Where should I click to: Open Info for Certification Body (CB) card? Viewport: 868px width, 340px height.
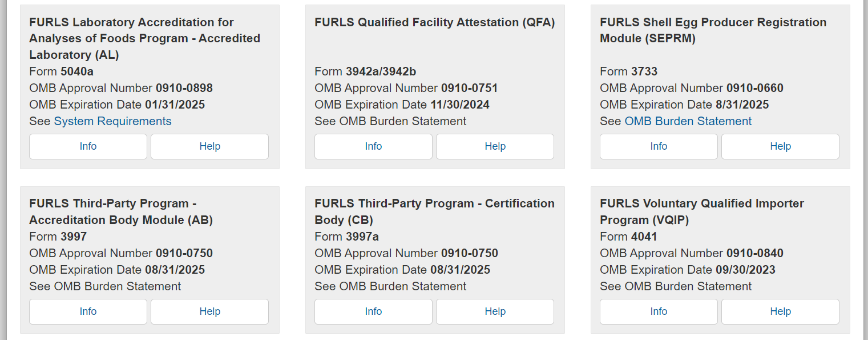(x=373, y=311)
